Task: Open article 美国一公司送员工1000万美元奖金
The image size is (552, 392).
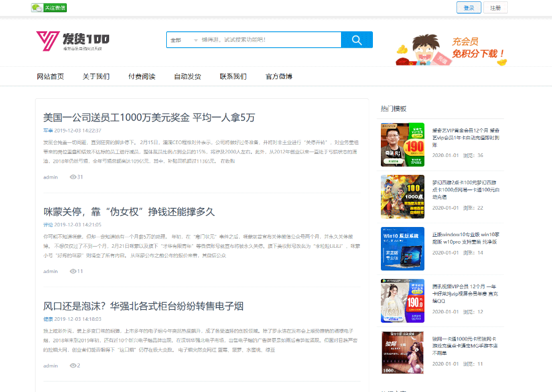Action: 149,117
